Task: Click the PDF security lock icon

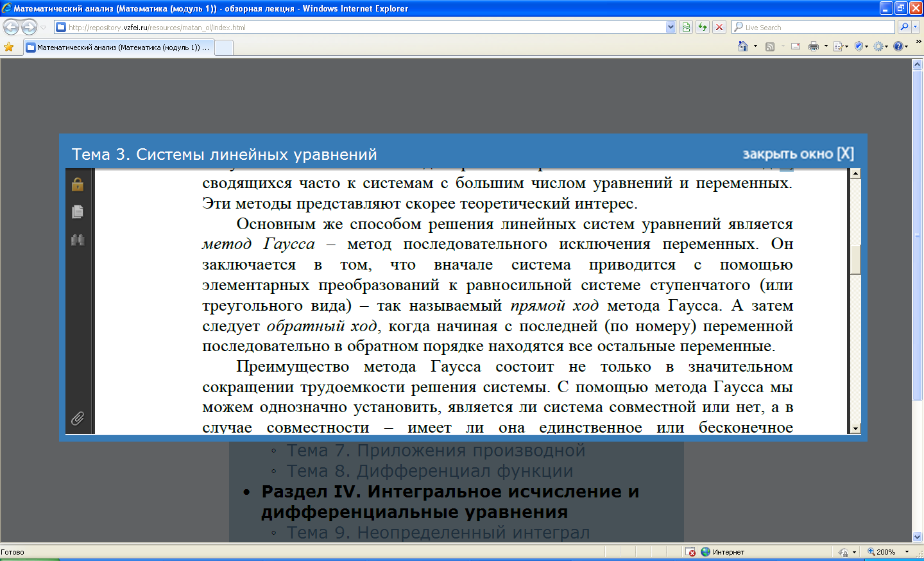Action: (x=78, y=184)
